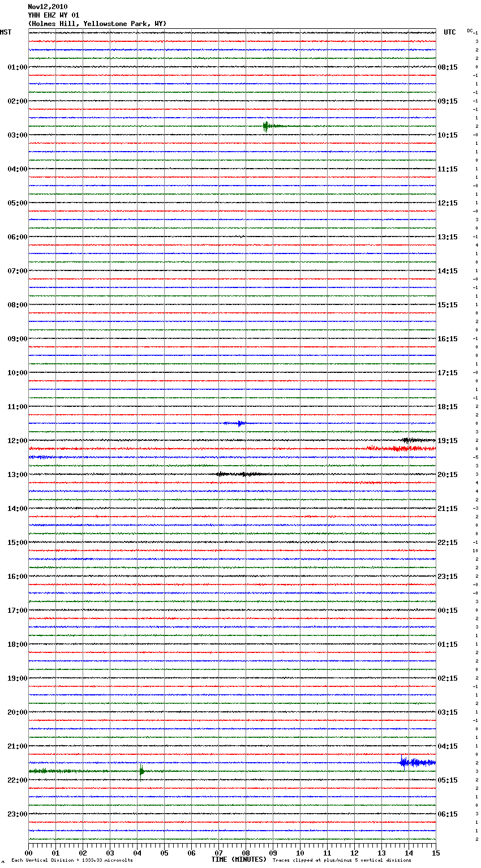Click the Each Vertical Division = 1333.33 microvolts note
481x868 pixels.
tap(72, 860)
